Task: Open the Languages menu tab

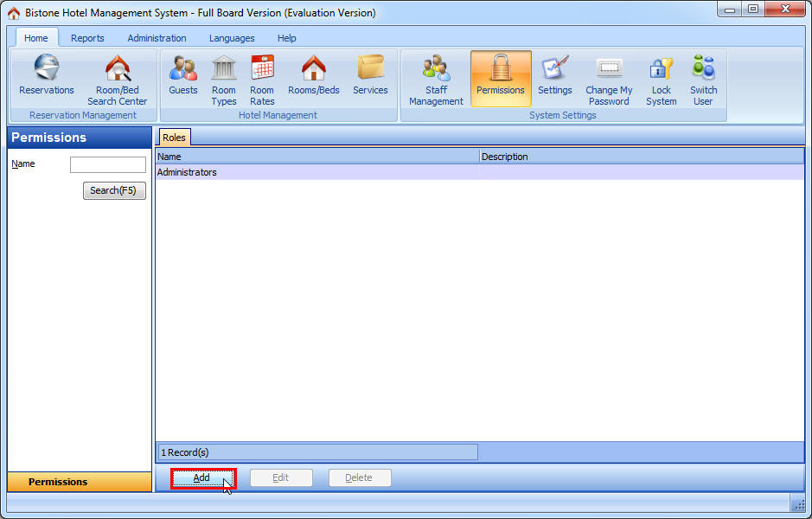Action: [x=231, y=38]
